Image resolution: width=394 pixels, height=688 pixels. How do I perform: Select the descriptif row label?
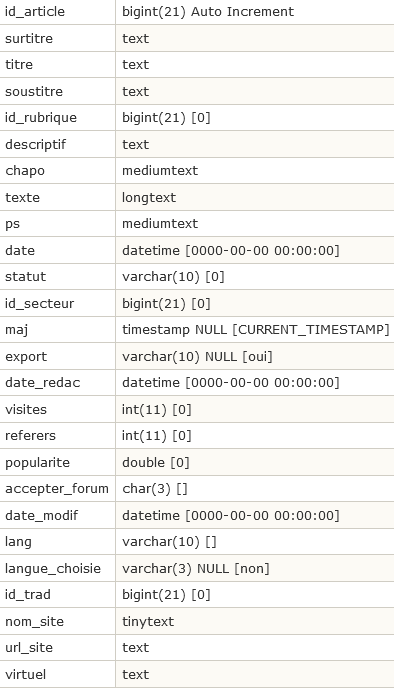(36, 144)
